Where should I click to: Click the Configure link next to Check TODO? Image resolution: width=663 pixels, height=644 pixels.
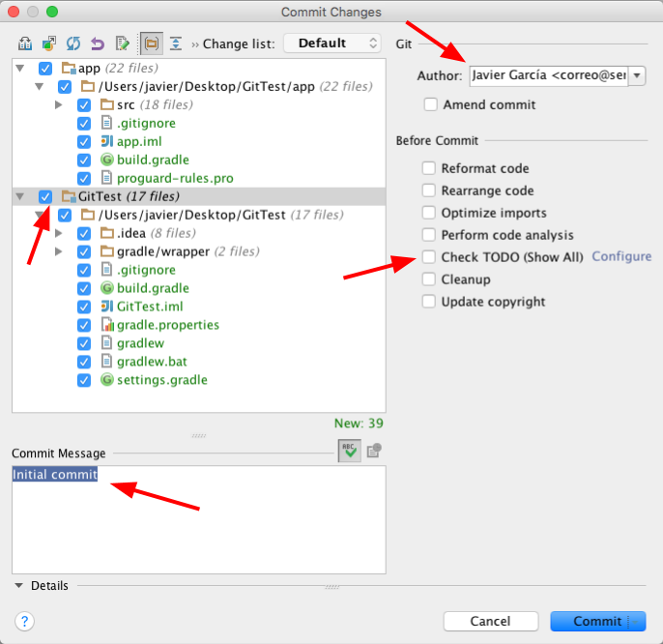[x=621, y=256]
